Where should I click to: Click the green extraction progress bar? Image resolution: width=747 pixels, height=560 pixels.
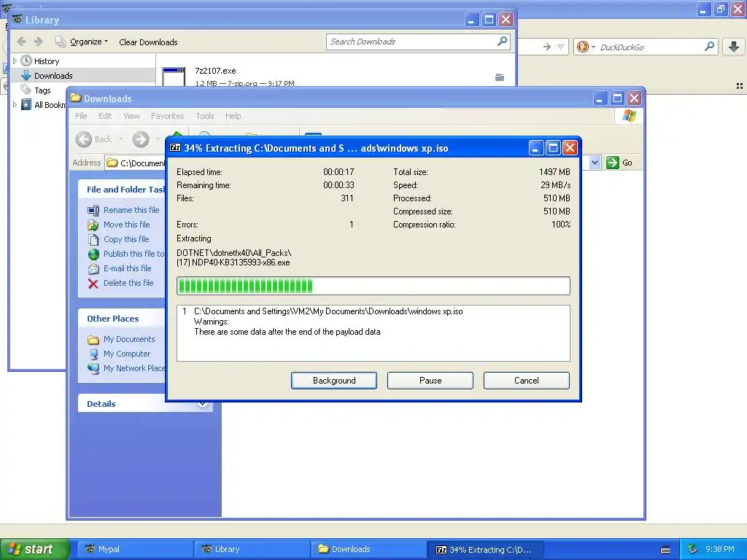point(373,286)
